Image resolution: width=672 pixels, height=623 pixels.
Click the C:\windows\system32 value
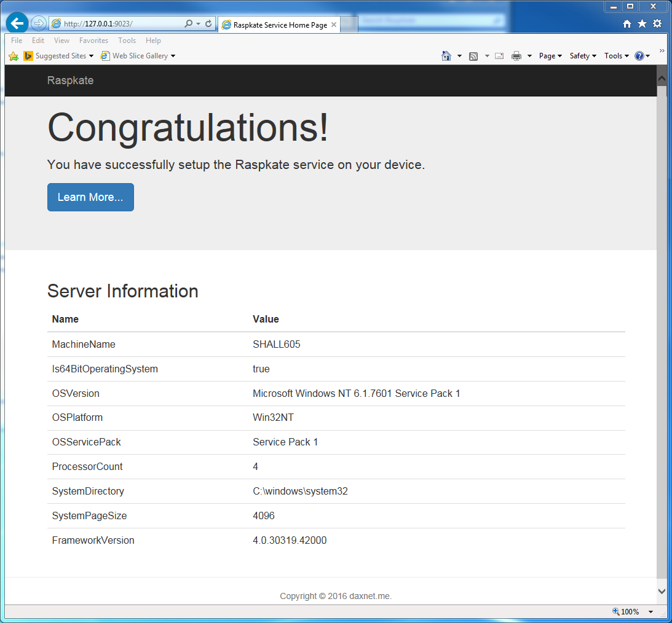[300, 491]
